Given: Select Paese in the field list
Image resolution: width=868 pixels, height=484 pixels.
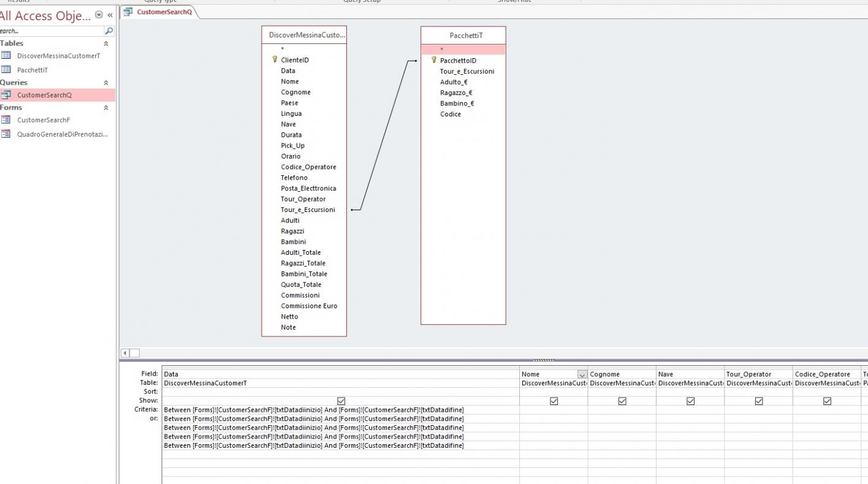Looking at the screenshot, I should tap(289, 103).
